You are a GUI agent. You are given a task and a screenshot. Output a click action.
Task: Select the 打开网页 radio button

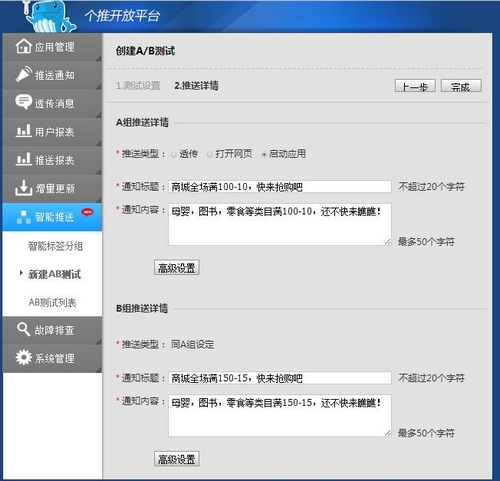210,155
